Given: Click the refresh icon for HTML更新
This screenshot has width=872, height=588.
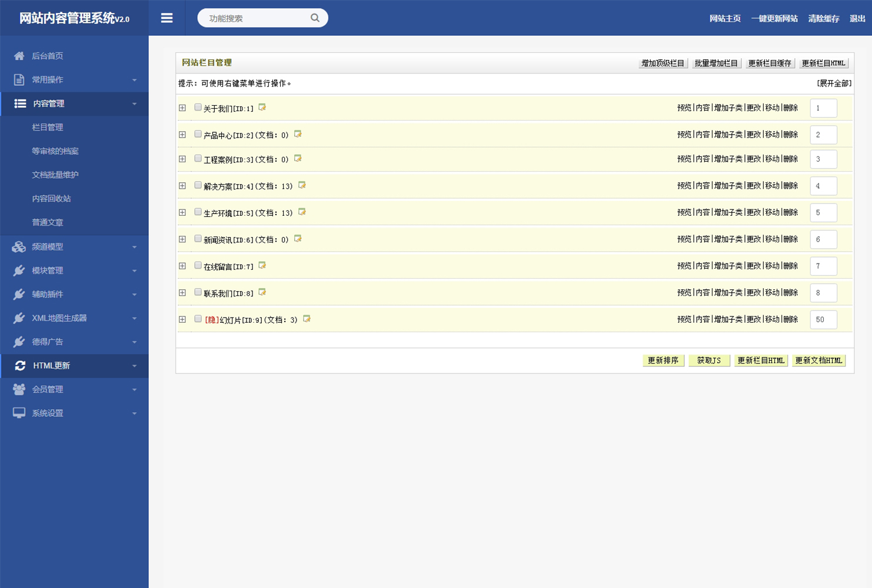Looking at the screenshot, I should (x=20, y=366).
